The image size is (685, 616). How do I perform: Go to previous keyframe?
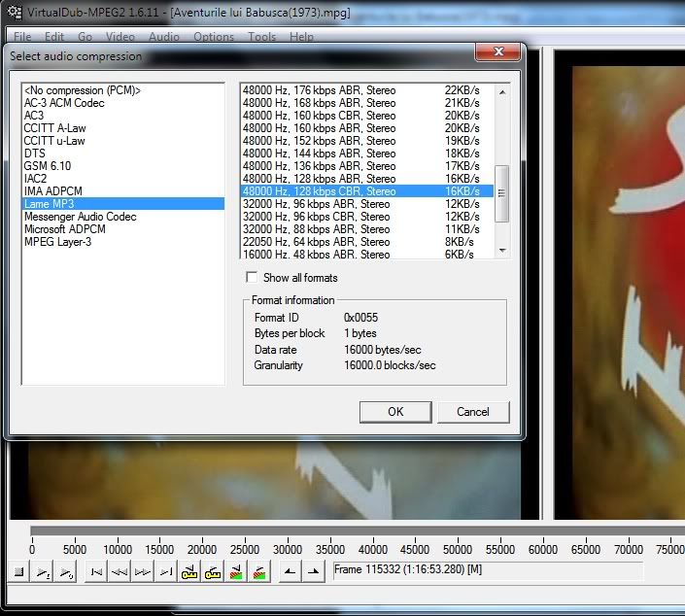189,572
